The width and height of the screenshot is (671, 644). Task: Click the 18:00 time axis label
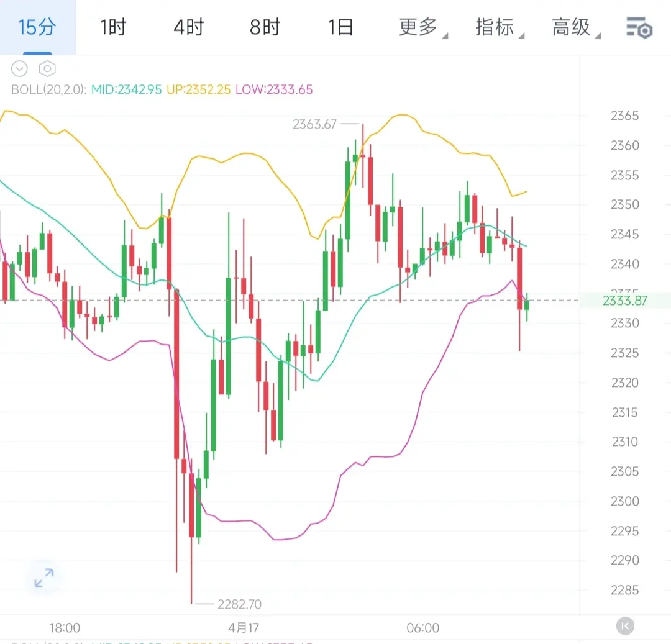(65, 627)
